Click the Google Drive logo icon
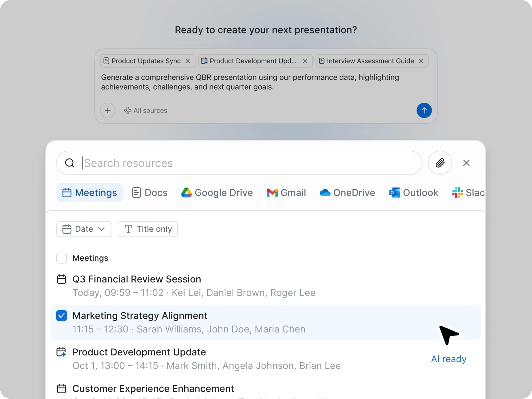This screenshot has height=399, width=532. [187, 193]
